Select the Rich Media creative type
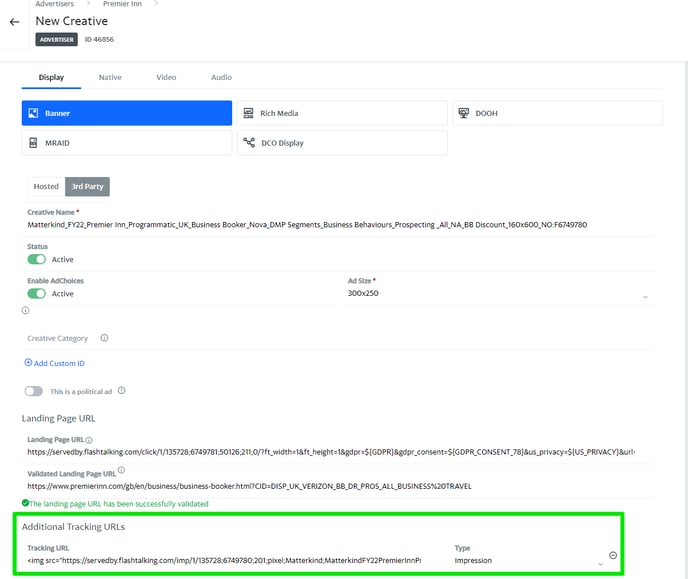This screenshot has width=688, height=579. pos(342,113)
